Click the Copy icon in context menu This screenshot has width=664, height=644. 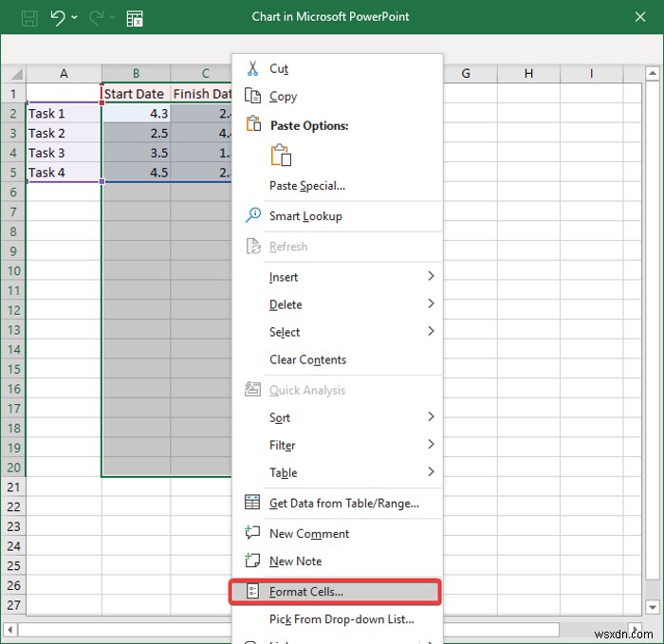pos(252,96)
